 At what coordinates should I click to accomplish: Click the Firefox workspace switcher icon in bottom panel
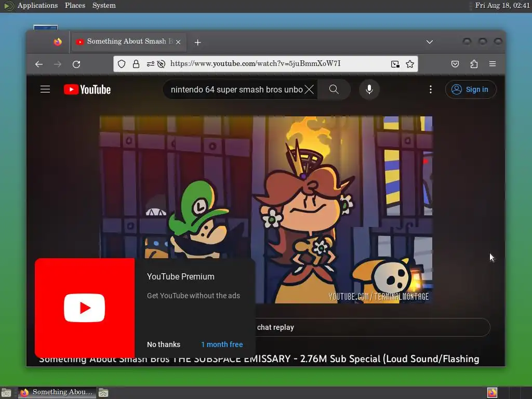pyautogui.click(x=492, y=393)
